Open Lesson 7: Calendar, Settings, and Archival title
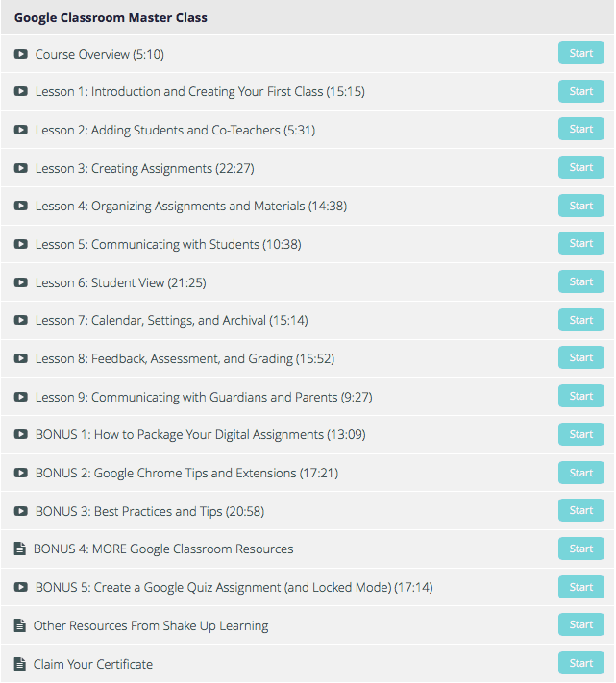 coord(172,321)
